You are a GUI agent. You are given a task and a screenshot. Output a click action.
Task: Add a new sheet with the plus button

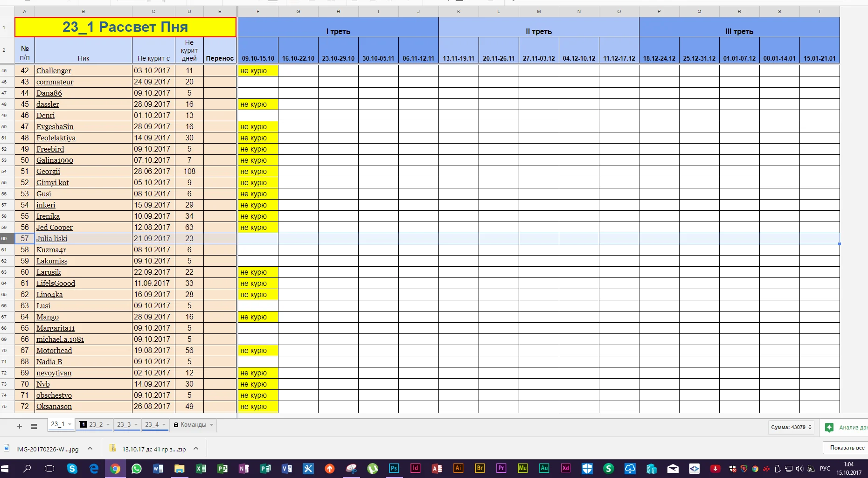20,426
